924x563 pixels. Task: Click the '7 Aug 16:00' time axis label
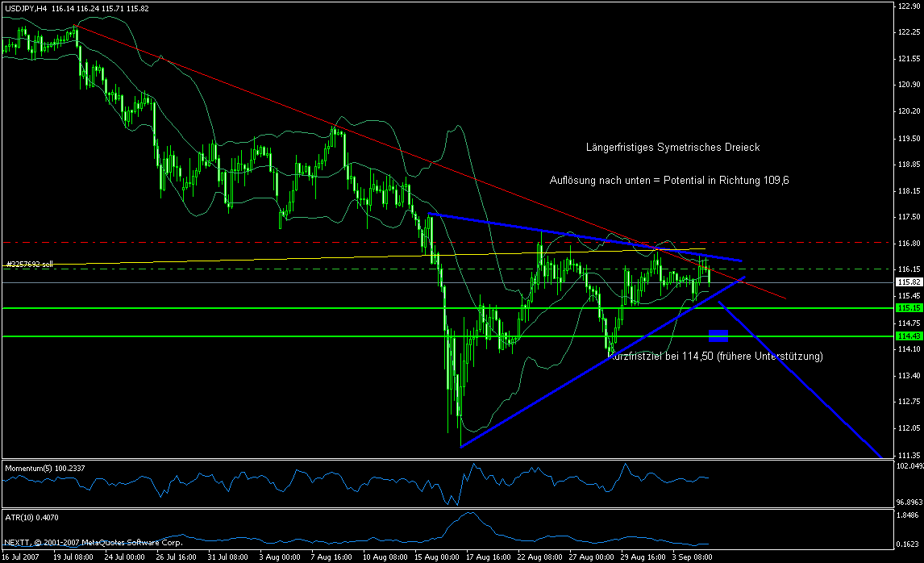click(x=331, y=557)
